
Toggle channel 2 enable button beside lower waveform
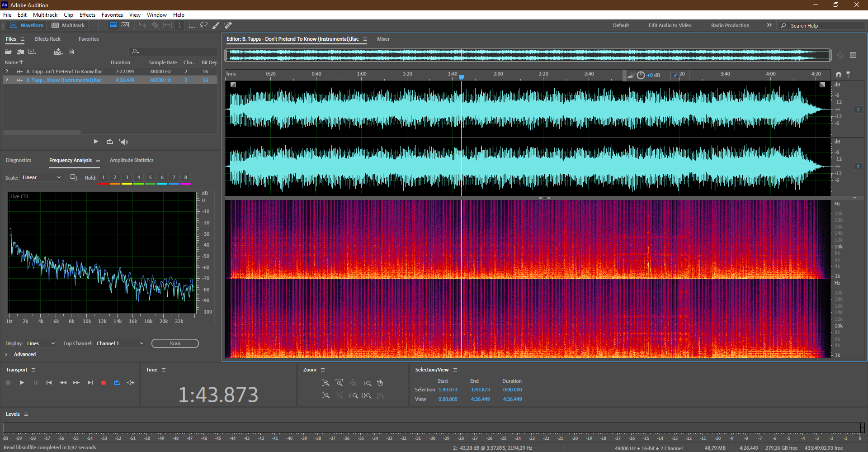tap(858, 167)
